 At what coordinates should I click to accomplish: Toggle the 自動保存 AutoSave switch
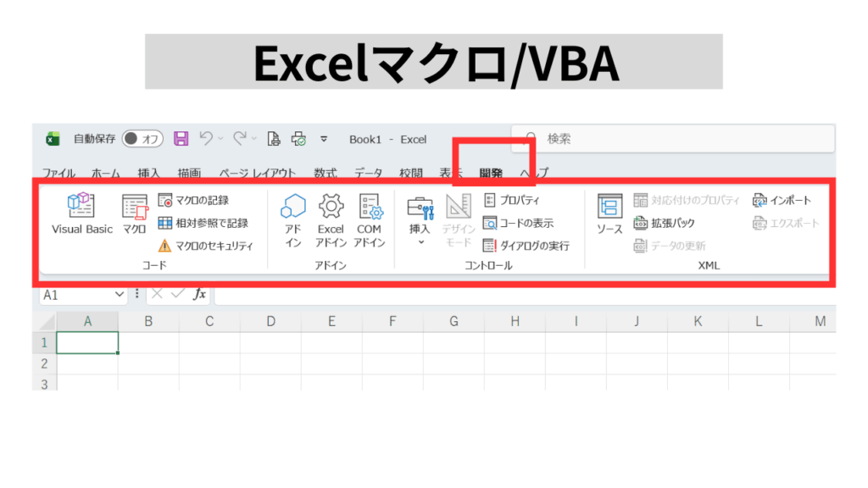142,139
